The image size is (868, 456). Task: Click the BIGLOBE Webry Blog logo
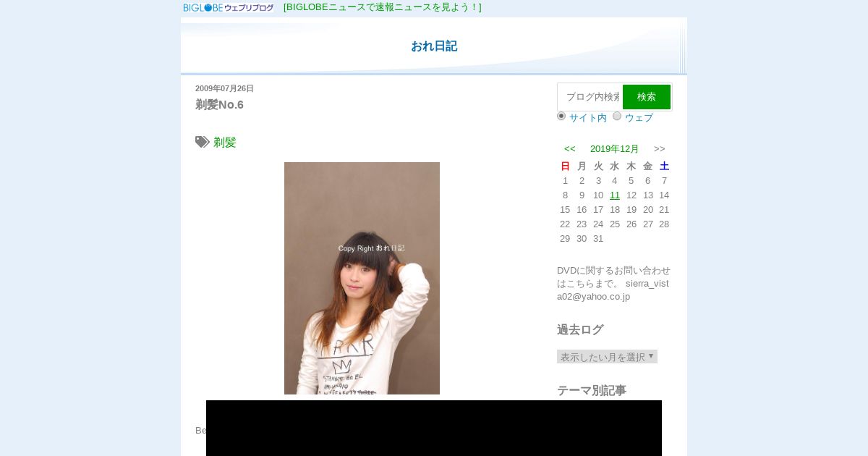(x=229, y=7)
